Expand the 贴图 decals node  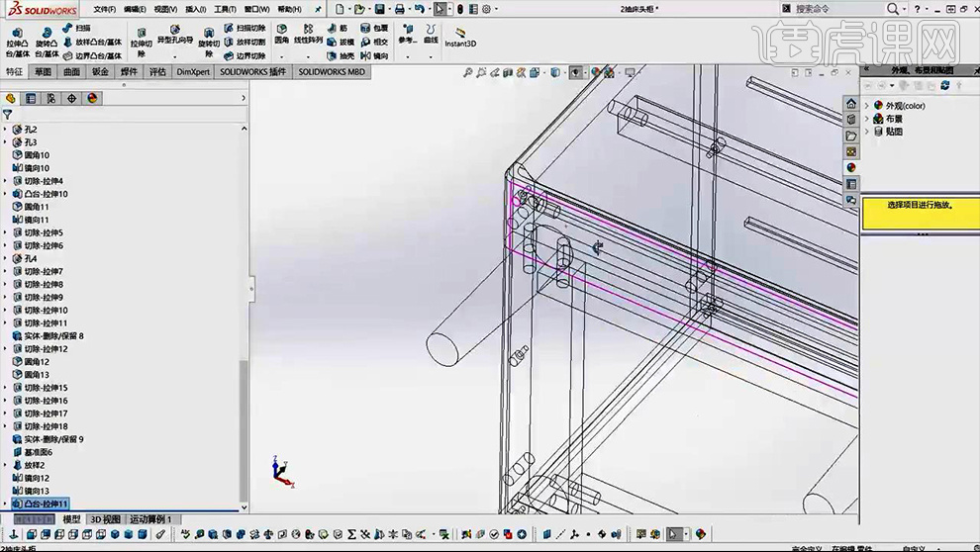pos(867,132)
